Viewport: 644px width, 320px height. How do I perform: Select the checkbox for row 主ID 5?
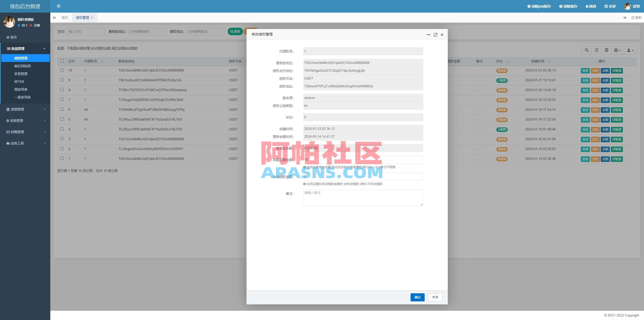pos(62,119)
